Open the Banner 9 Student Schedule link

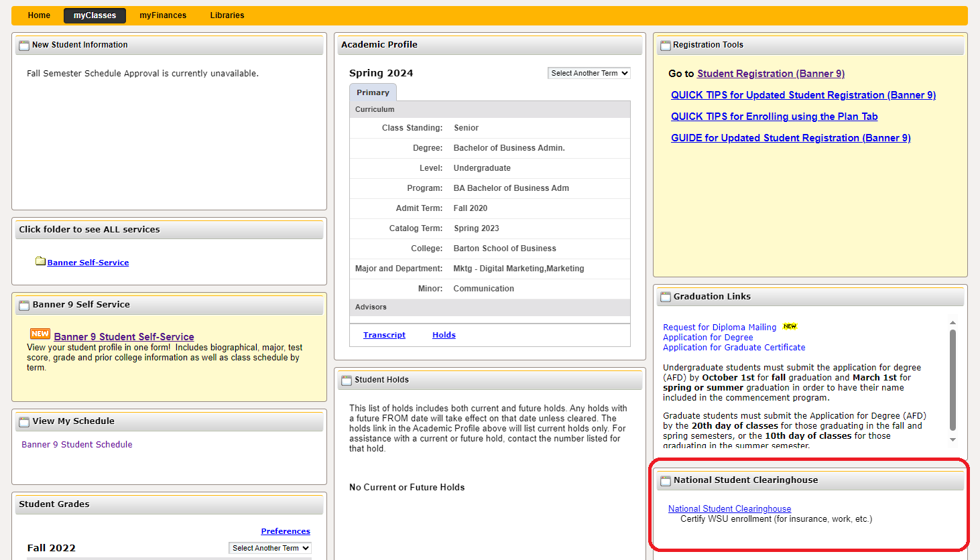pyautogui.click(x=77, y=444)
